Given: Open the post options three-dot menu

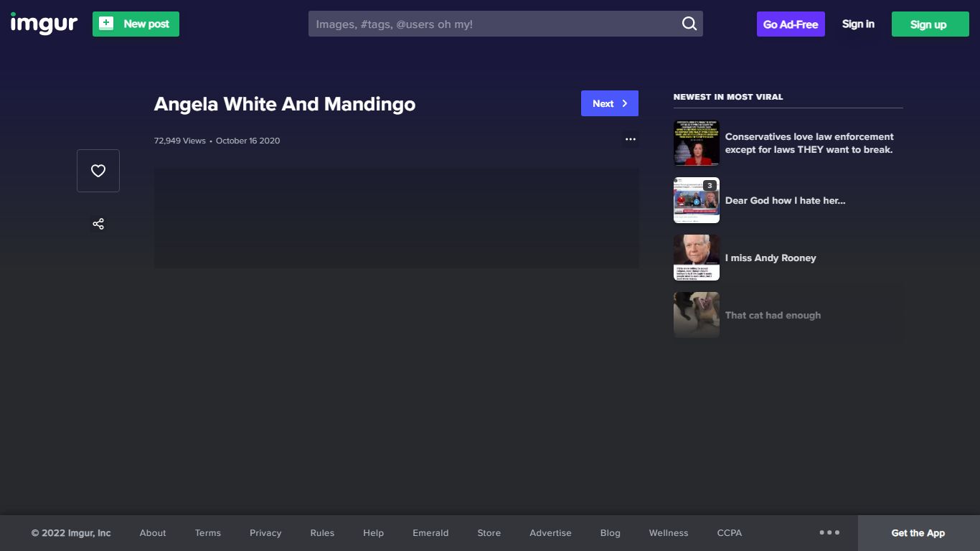Looking at the screenshot, I should coord(631,139).
